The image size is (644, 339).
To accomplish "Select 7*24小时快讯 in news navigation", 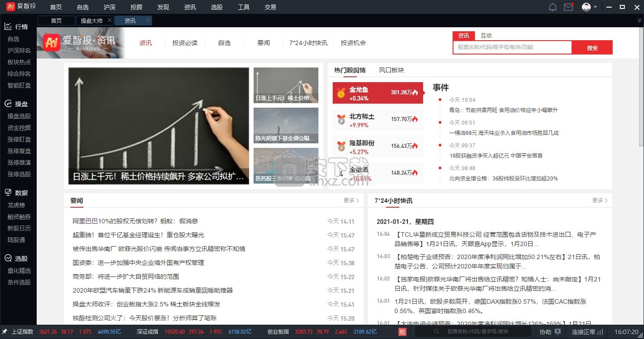I will click(308, 43).
